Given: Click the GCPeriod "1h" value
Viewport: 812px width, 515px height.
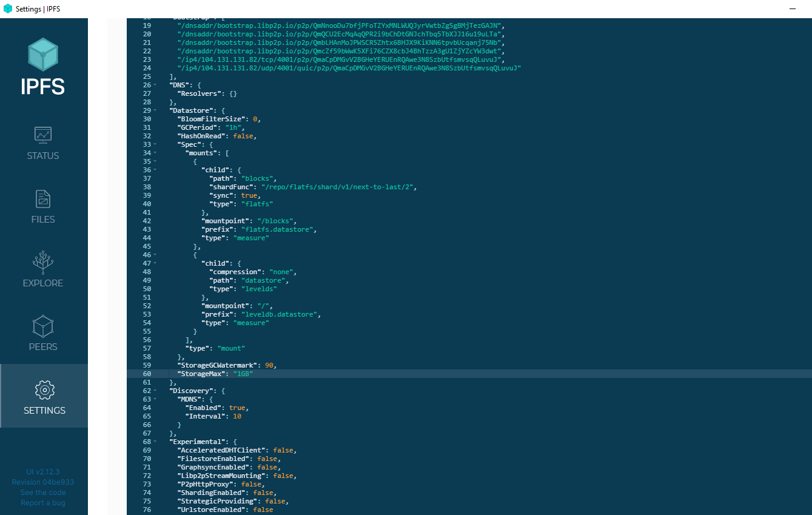Looking at the screenshot, I should click(x=234, y=128).
